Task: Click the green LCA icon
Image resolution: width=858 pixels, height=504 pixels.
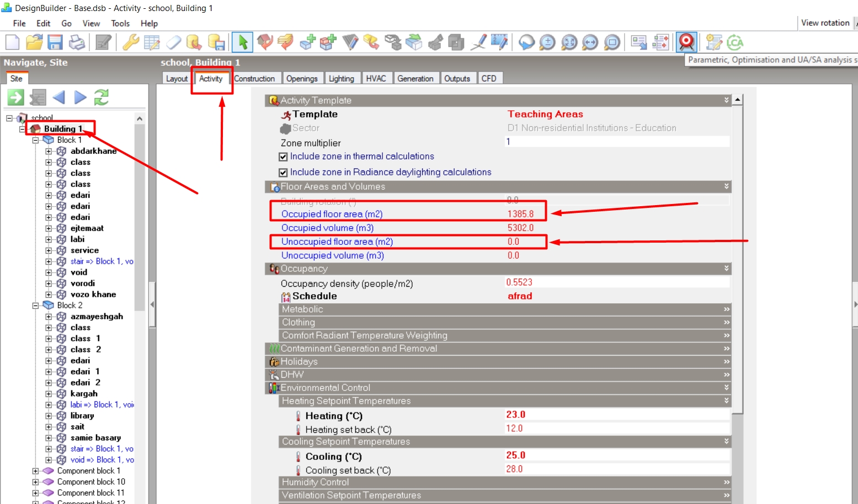Action: tap(735, 42)
